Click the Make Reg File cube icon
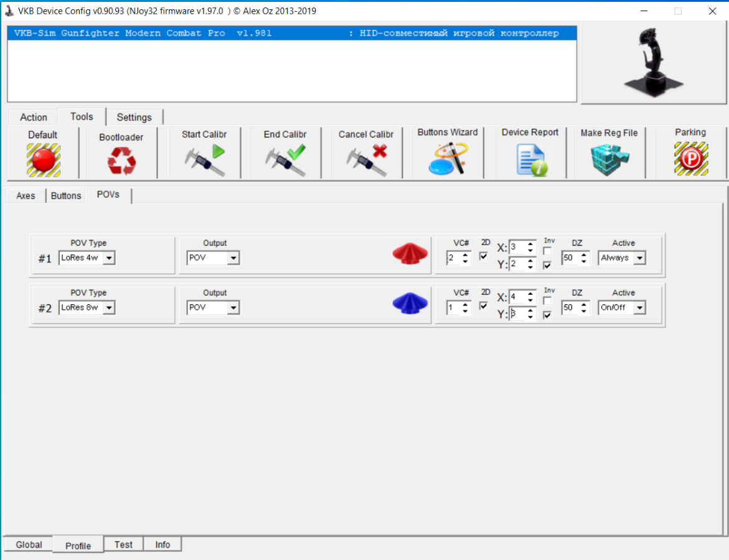Screen dimensions: 729x560 click(x=609, y=160)
